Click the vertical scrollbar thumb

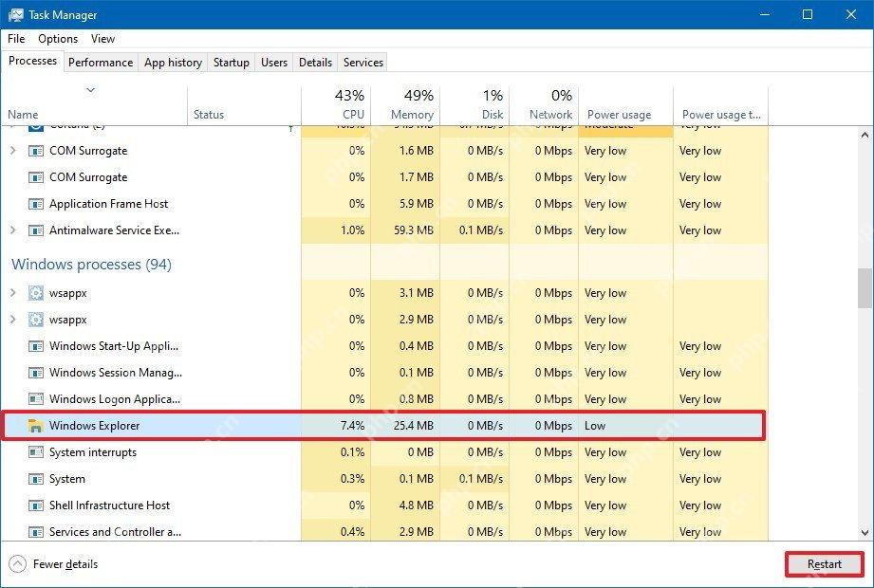[865, 288]
